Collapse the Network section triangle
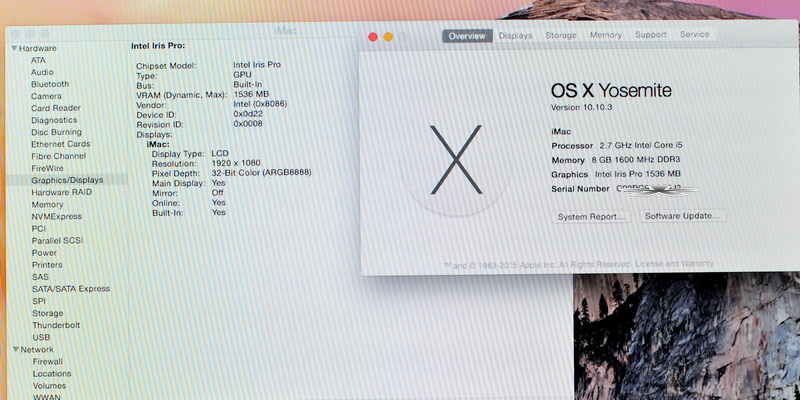800x400 pixels. pos(16,349)
